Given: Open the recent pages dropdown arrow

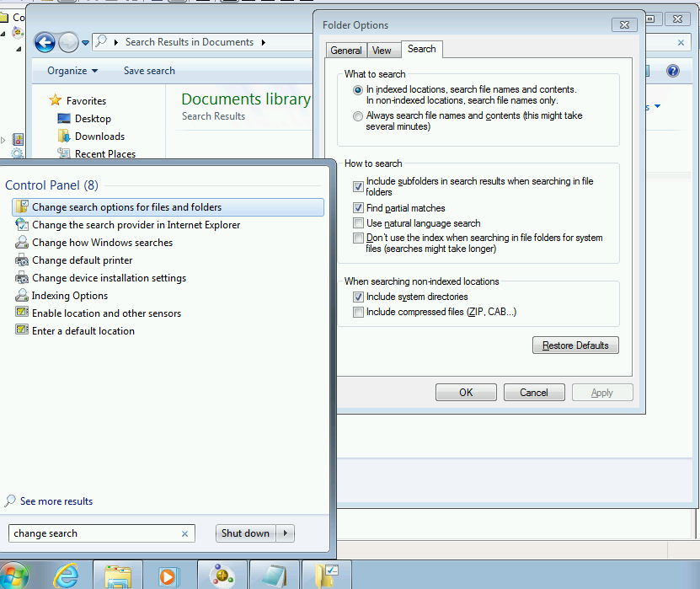Looking at the screenshot, I should coord(85,42).
